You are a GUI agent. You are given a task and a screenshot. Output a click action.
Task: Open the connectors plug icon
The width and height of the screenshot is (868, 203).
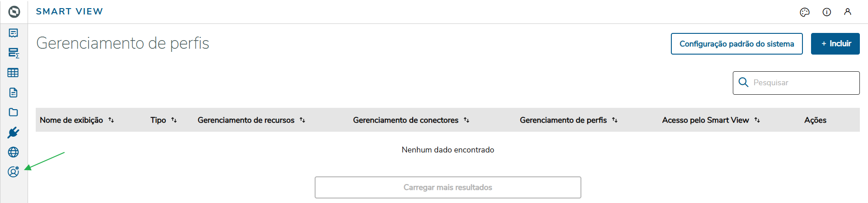[13, 132]
